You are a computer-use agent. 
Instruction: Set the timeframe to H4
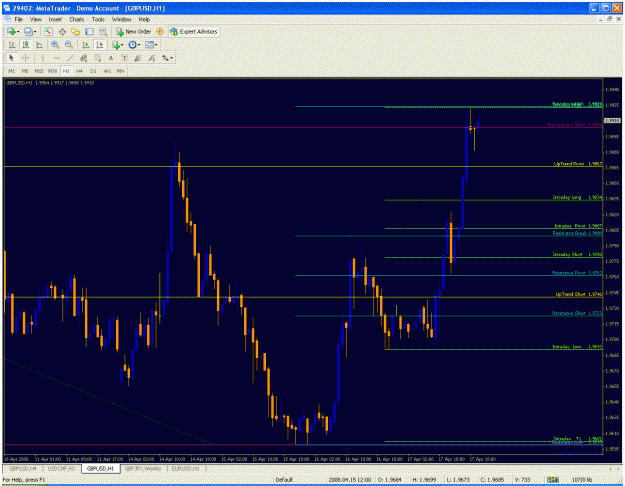[79, 71]
